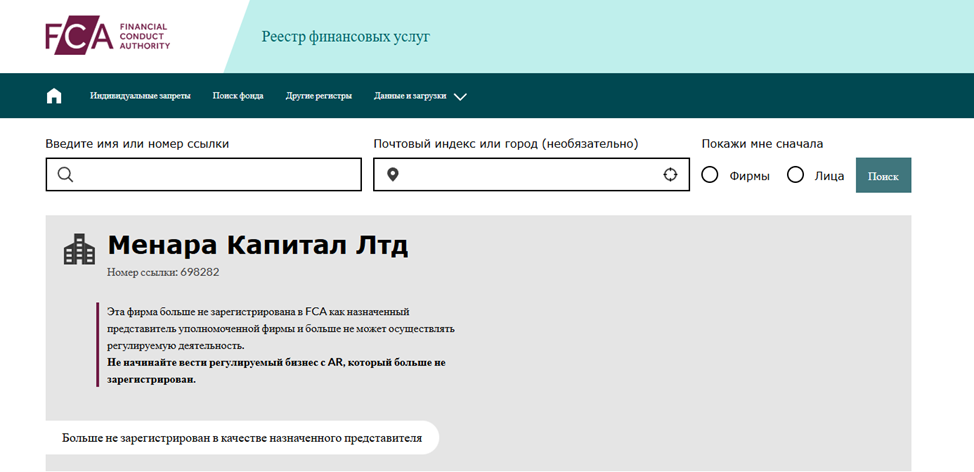Open Индивидуальные запреты menu item
The width and height of the screenshot is (974, 472).
point(140,96)
